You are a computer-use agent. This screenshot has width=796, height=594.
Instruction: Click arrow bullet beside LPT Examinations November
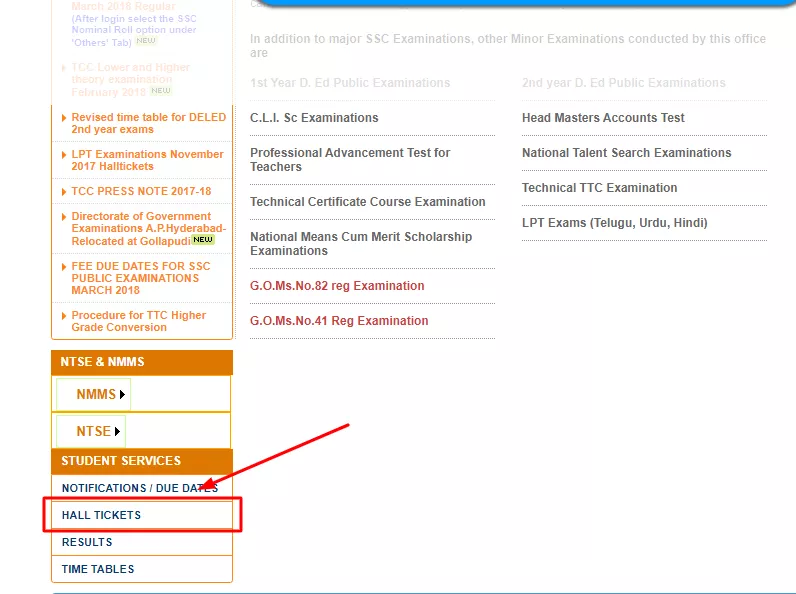[x=63, y=155]
